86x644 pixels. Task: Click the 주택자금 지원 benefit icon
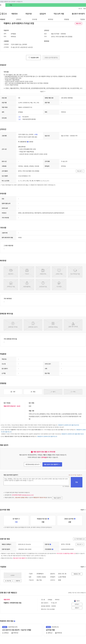tap(11, 284)
